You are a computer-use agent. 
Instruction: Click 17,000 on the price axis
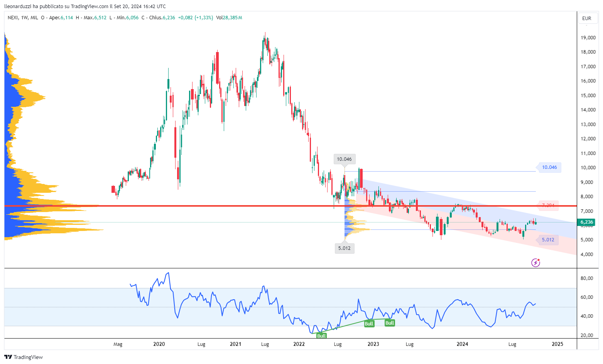click(x=588, y=67)
